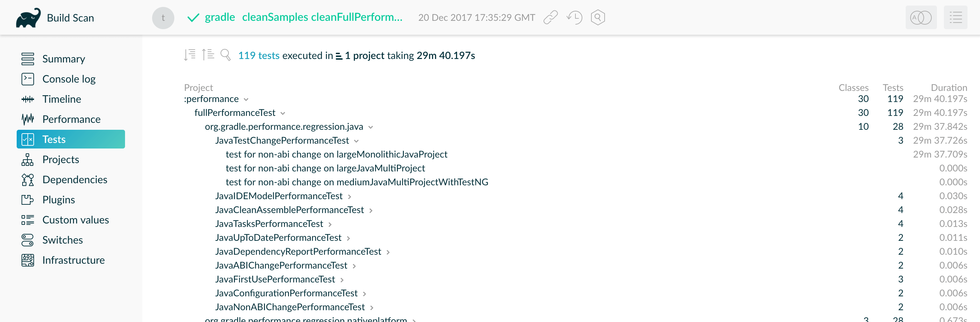This screenshot has width=980, height=322.
Task: Collapse the fullPerformanceTest node
Action: click(x=283, y=113)
